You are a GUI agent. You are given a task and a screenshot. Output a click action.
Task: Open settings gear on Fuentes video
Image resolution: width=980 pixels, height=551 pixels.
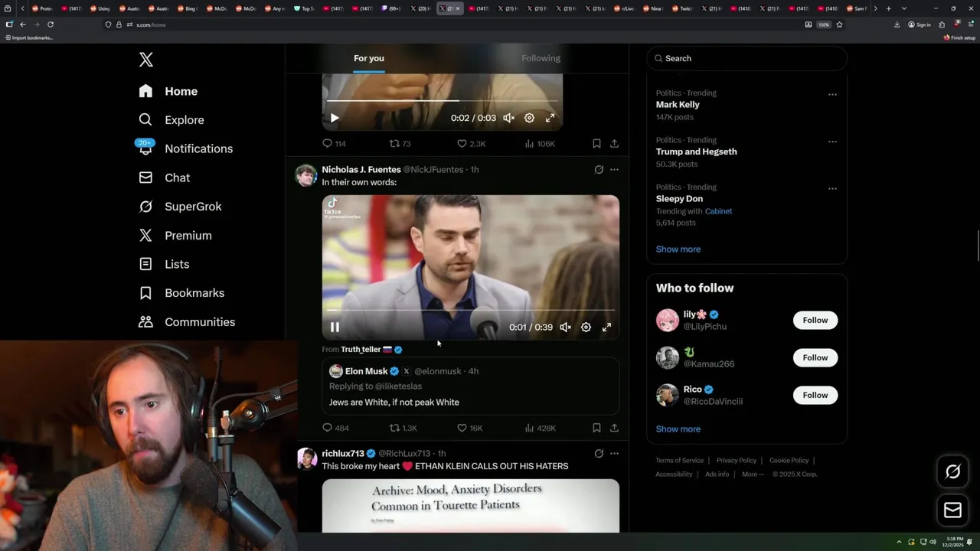[586, 327]
